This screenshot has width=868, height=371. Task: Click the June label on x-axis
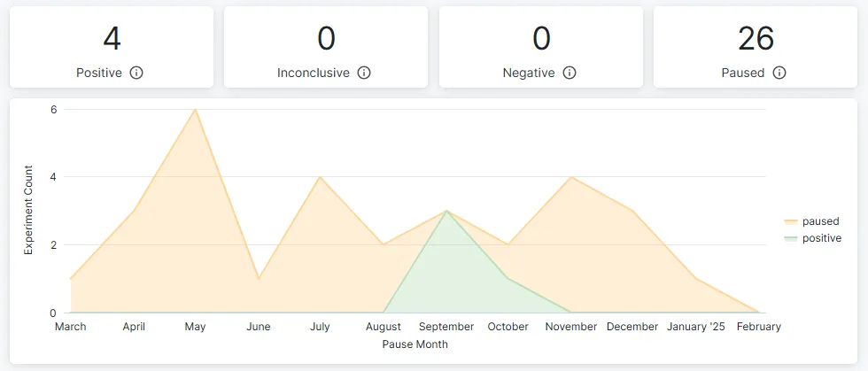258,327
